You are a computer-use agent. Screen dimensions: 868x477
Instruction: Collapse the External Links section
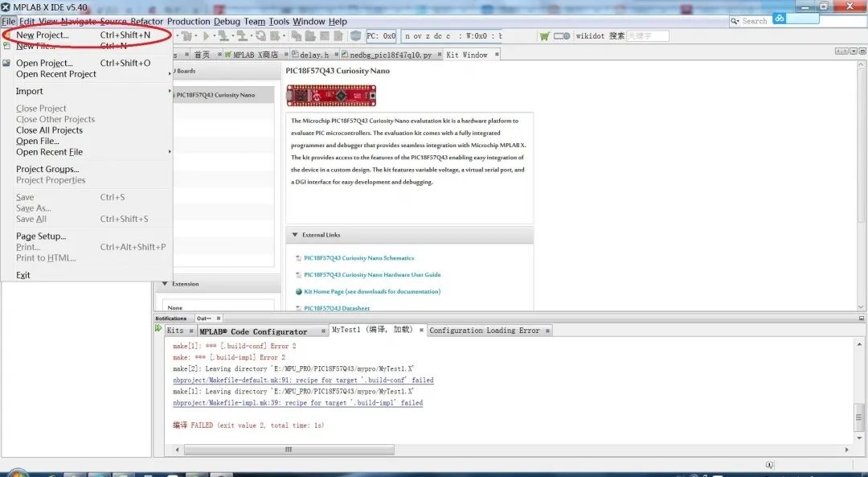pyautogui.click(x=293, y=235)
